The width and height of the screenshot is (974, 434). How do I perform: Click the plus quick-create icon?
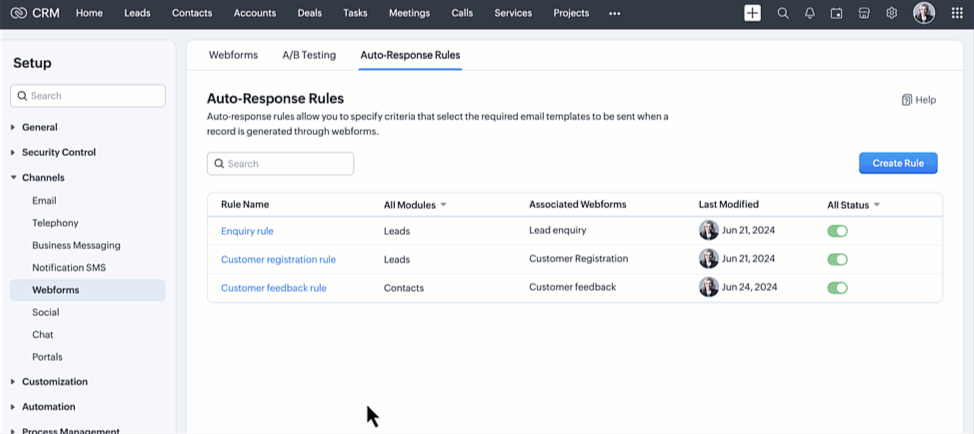[752, 13]
